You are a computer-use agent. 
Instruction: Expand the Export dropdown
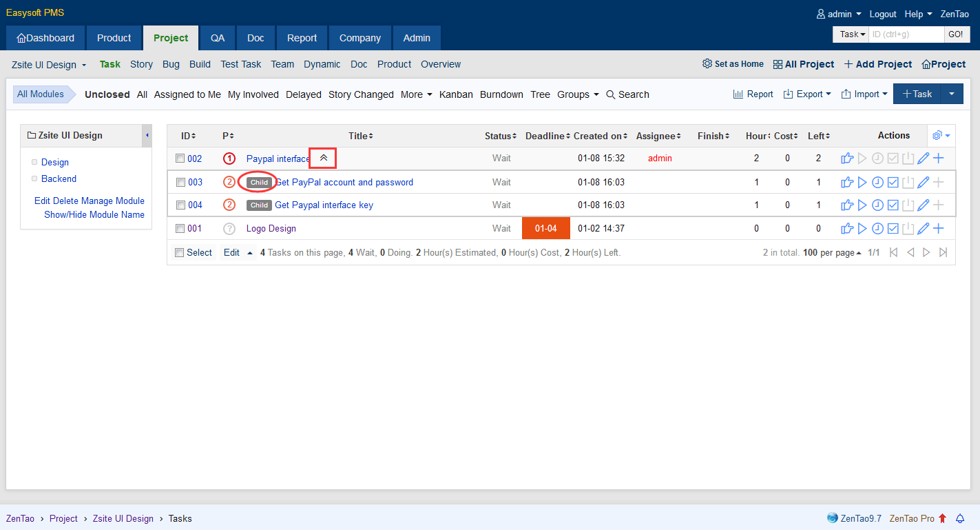coord(807,94)
